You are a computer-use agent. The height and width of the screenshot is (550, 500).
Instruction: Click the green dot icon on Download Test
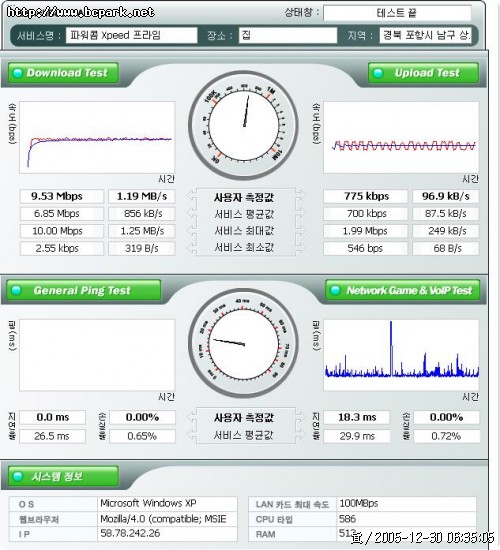(17, 73)
